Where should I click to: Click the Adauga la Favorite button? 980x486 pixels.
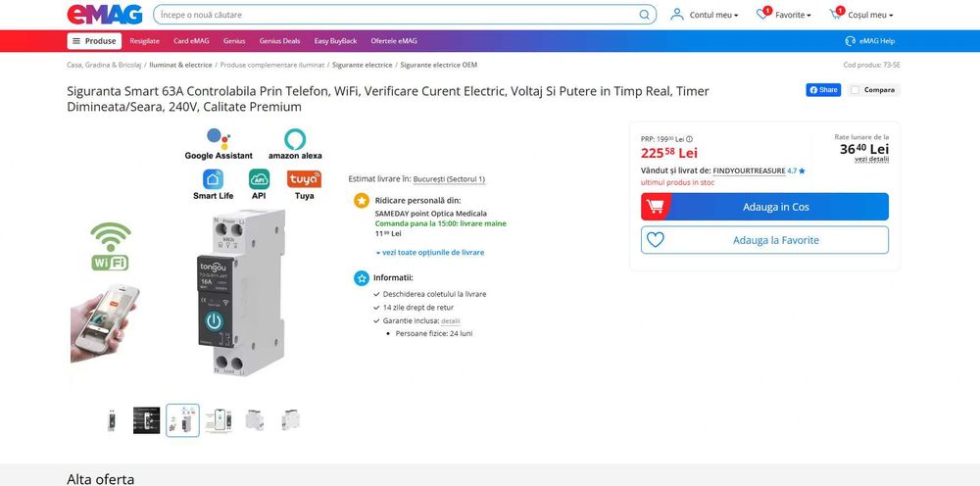coord(764,240)
